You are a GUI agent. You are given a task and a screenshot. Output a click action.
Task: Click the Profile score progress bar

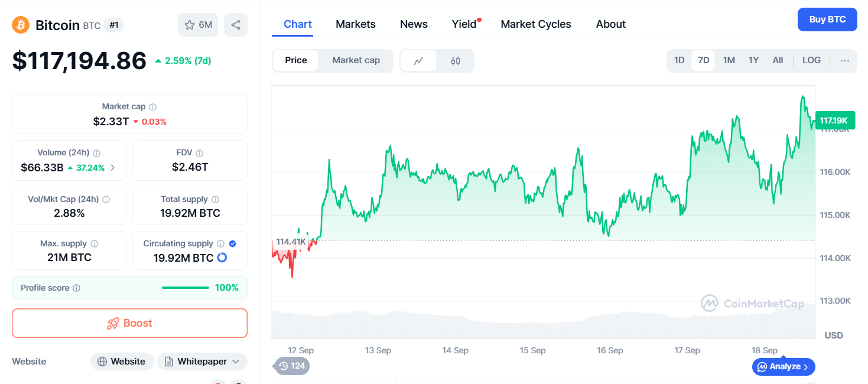185,288
